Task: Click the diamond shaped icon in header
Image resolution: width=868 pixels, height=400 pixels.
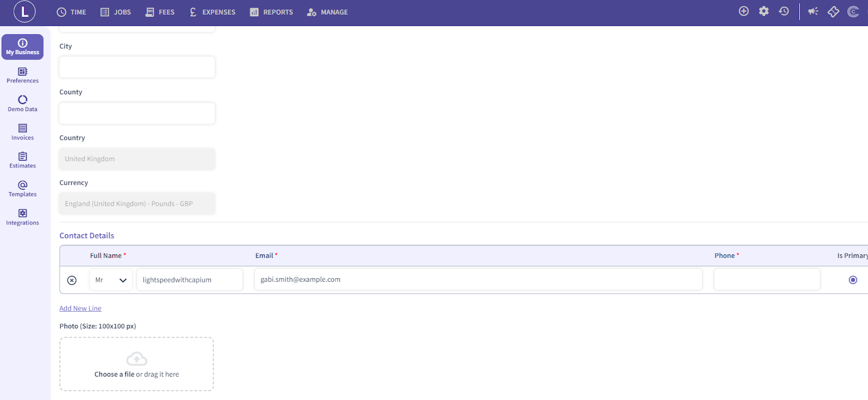Action: click(833, 11)
